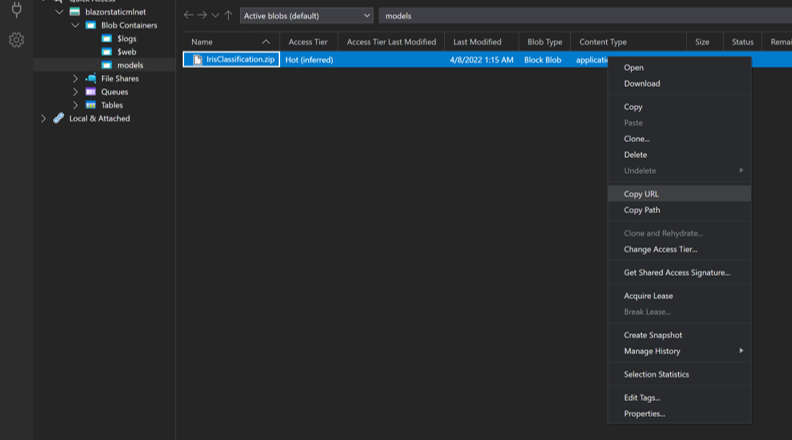The image size is (792, 440).
Task: Click the File Shares icon
Action: (90, 78)
